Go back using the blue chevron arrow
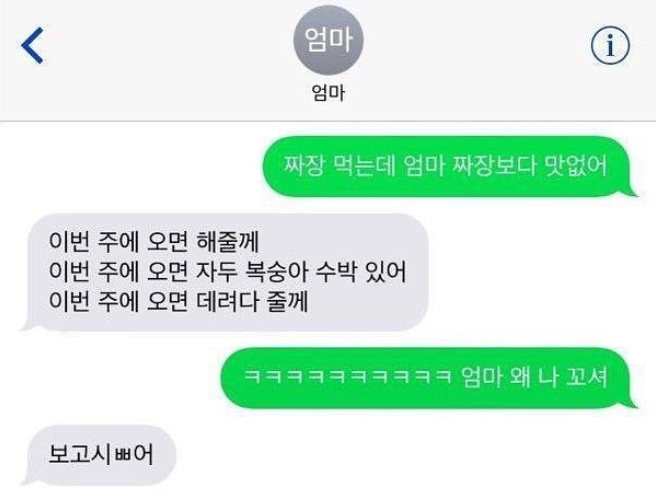The width and height of the screenshot is (656, 495). coord(32,45)
